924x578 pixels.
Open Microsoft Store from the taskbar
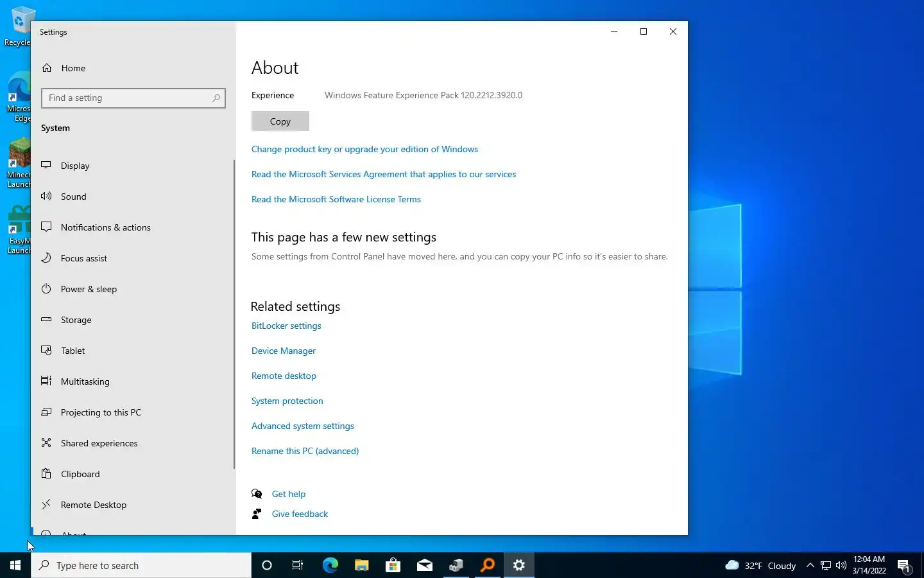pos(393,565)
